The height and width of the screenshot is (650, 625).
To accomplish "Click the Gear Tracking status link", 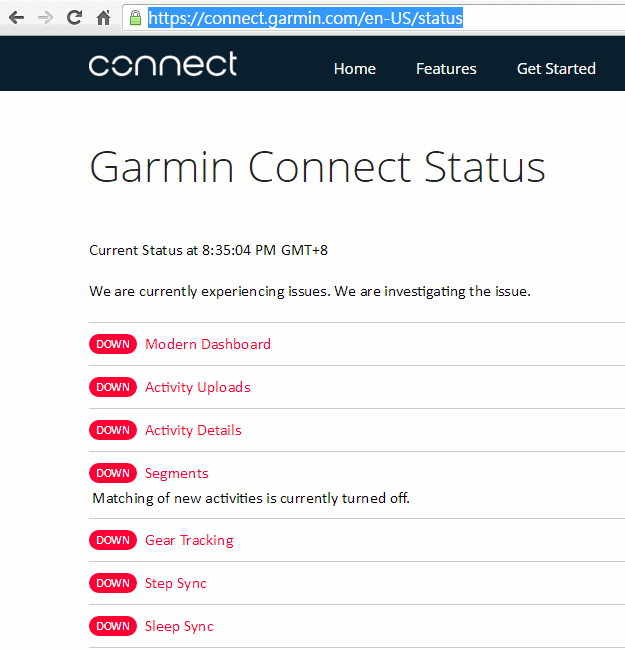I will click(x=189, y=541).
